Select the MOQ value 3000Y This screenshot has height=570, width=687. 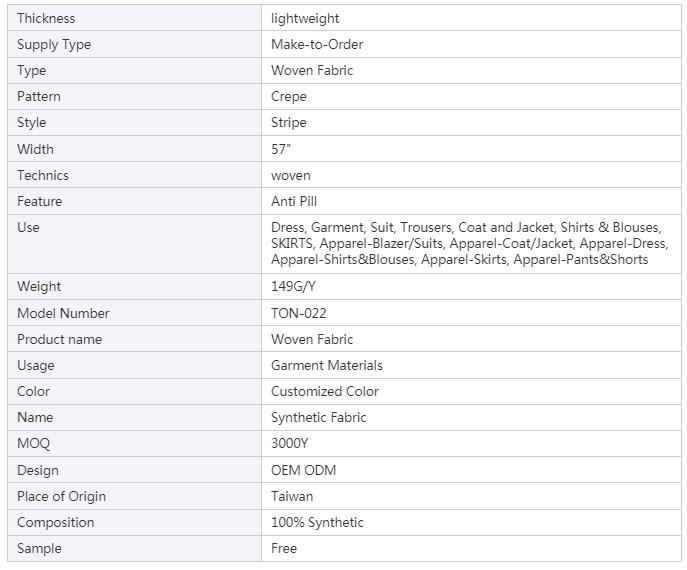coord(289,443)
